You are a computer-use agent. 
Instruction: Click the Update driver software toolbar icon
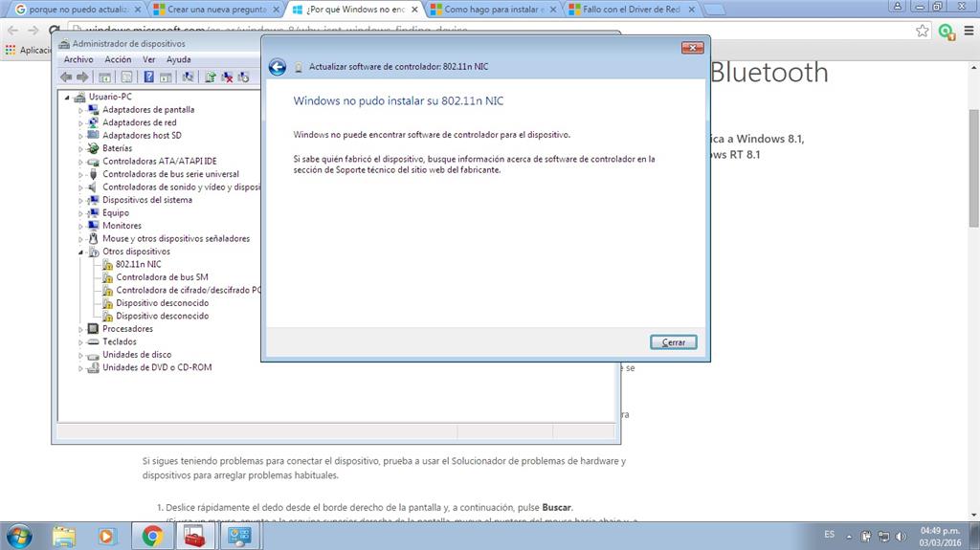click(211, 77)
